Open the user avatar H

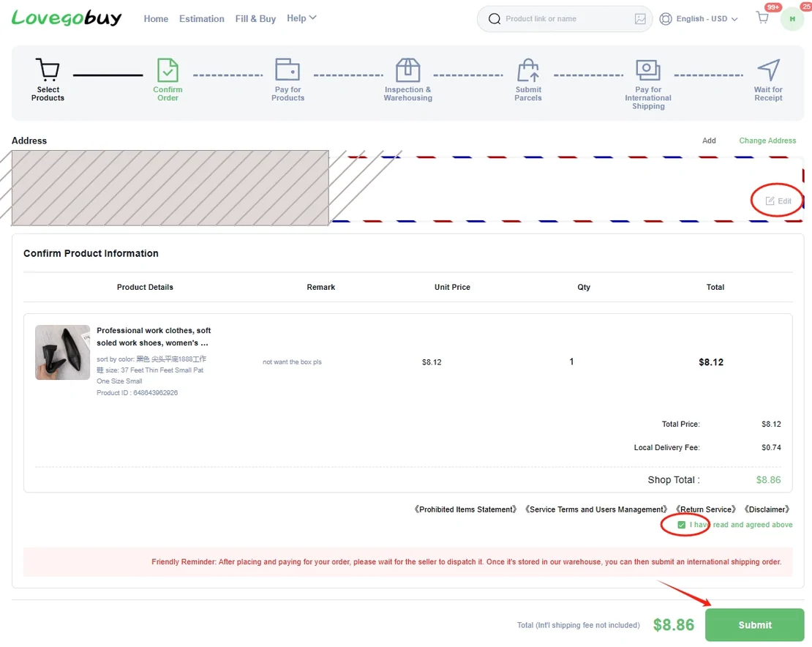[x=792, y=19]
